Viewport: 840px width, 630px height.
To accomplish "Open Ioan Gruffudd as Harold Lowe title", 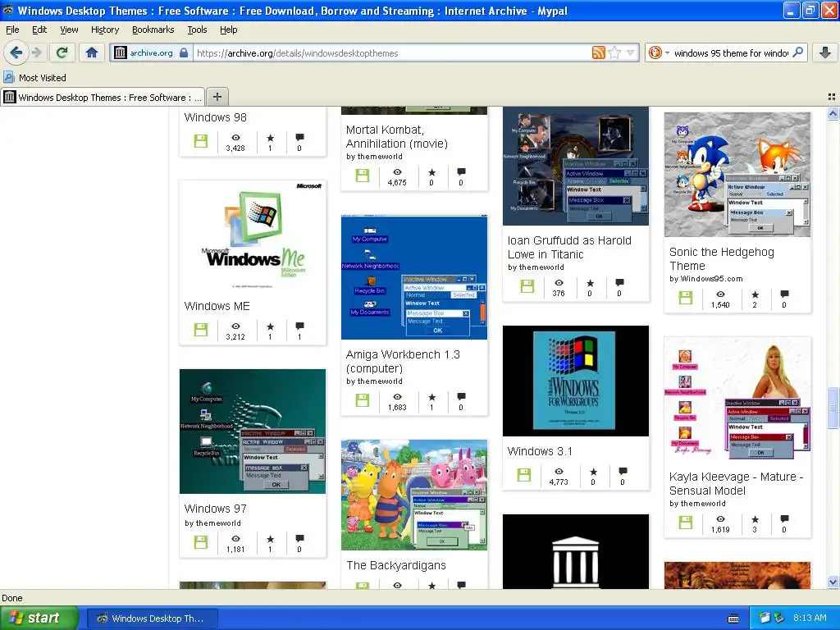I will [569, 248].
